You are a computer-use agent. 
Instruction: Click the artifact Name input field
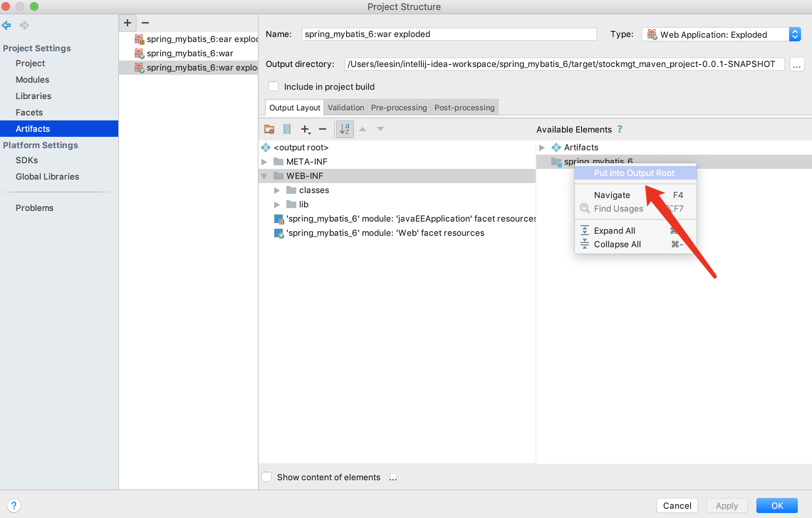click(x=449, y=34)
